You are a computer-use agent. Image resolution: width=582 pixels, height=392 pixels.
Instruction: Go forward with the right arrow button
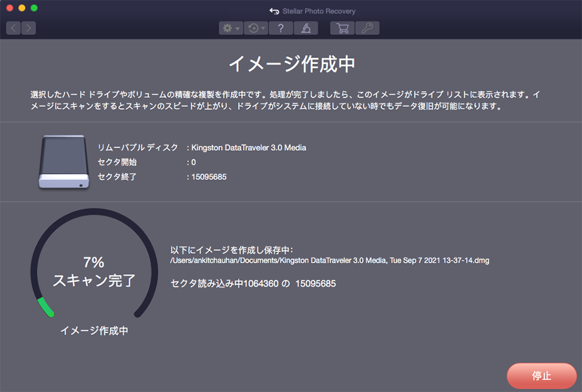[28, 28]
